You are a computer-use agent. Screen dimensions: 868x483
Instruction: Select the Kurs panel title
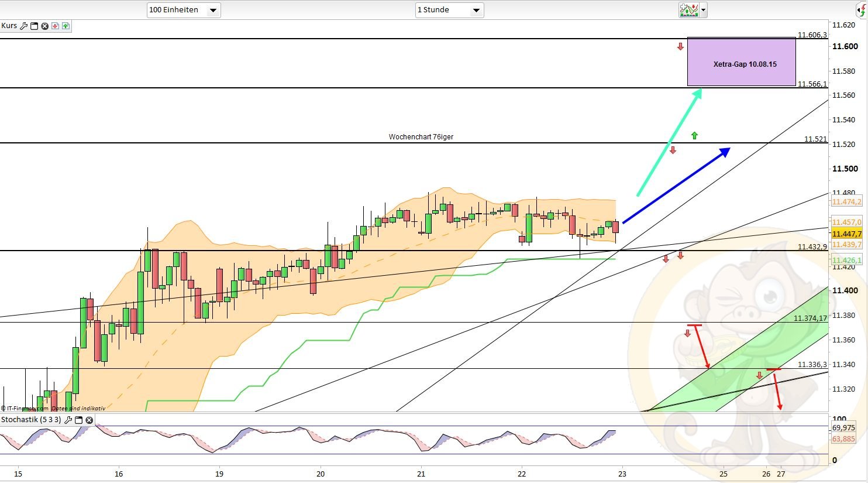coord(9,26)
